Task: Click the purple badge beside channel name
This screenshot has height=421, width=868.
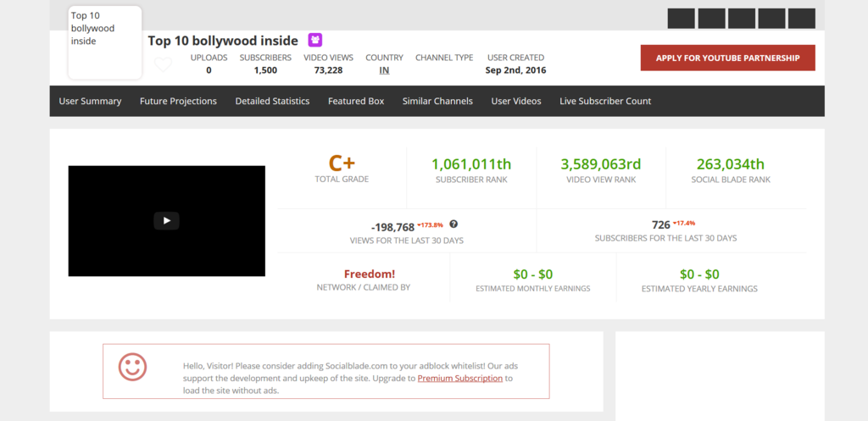Action: pos(315,40)
